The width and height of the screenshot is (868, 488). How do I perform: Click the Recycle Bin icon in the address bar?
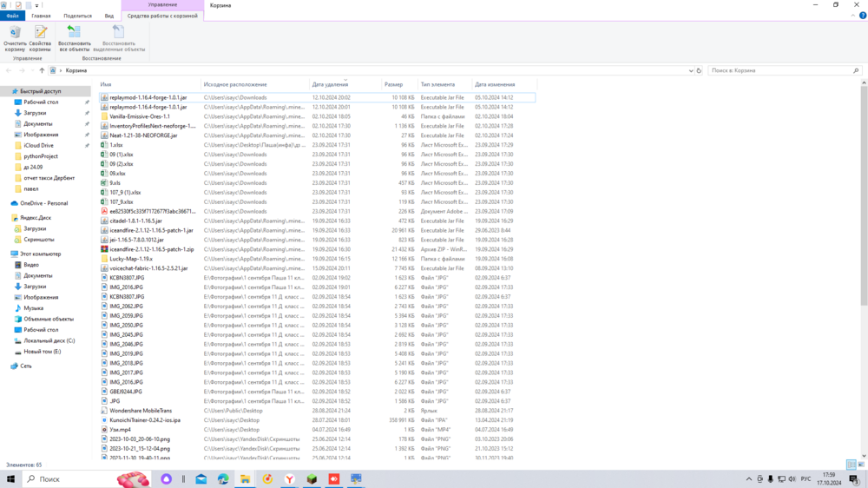(x=53, y=70)
